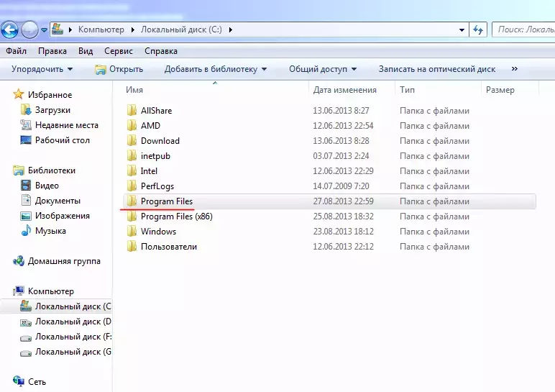This screenshot has width=555, height=392.
Task: Select the AMD folder icon
Action: [x=132, y=125]
